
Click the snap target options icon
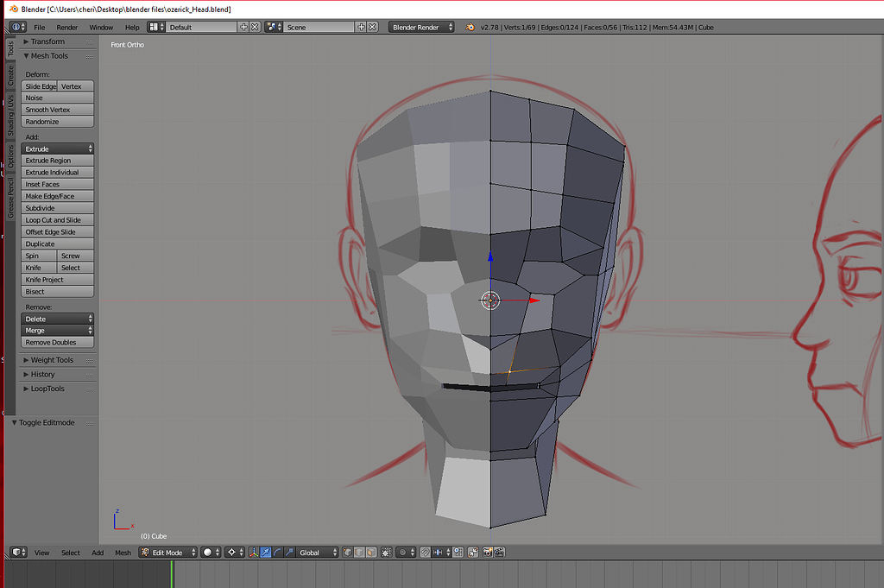coord(458,553)
